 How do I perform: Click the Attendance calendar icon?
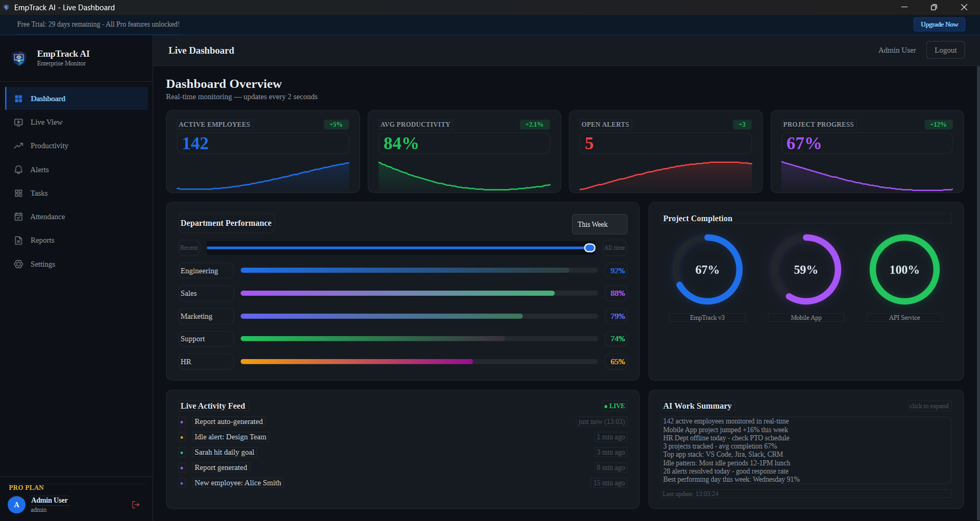pos(18,217)
